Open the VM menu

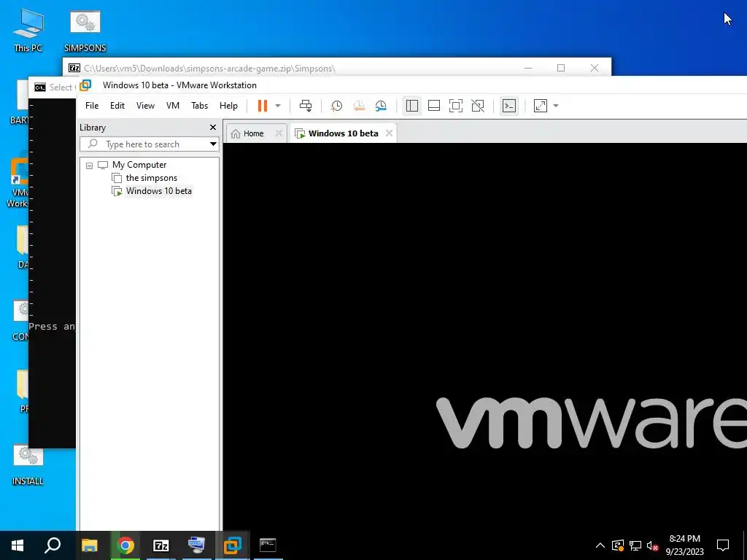172,106
